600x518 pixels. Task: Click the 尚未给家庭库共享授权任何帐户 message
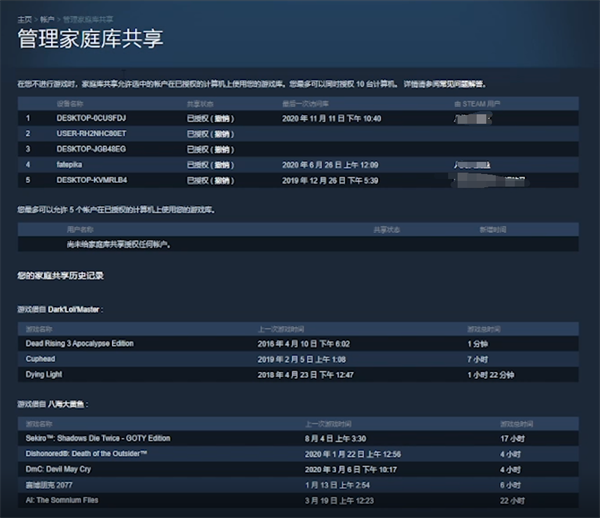click(119, 244)
